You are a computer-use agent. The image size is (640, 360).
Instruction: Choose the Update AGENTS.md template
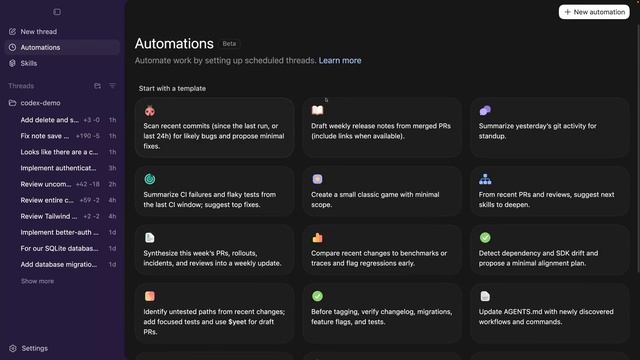(550, 313)
